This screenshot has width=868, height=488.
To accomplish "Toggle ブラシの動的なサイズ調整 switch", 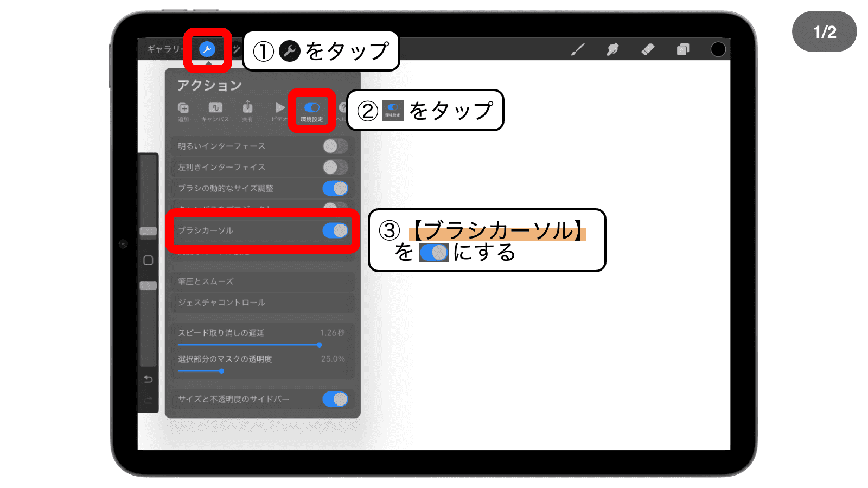I will point(335,188).
